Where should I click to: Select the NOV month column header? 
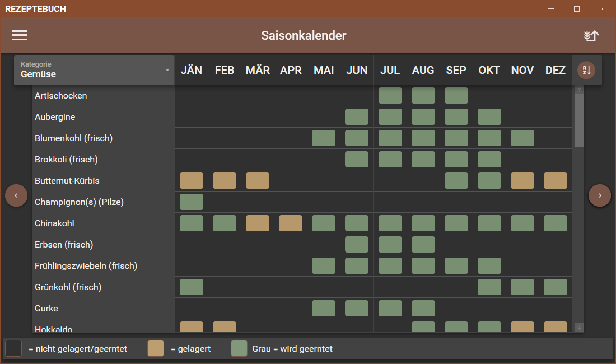pyautogui.click(x=522, y=71)
